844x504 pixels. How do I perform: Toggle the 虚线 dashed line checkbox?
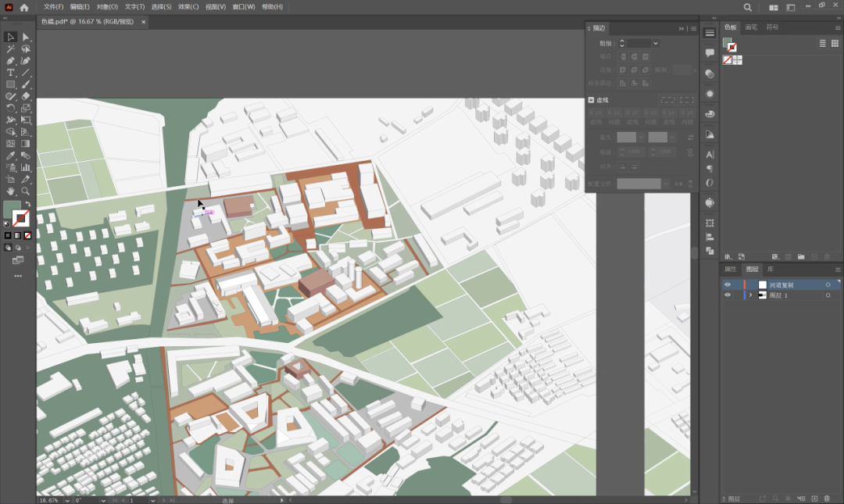coord(591,100)
